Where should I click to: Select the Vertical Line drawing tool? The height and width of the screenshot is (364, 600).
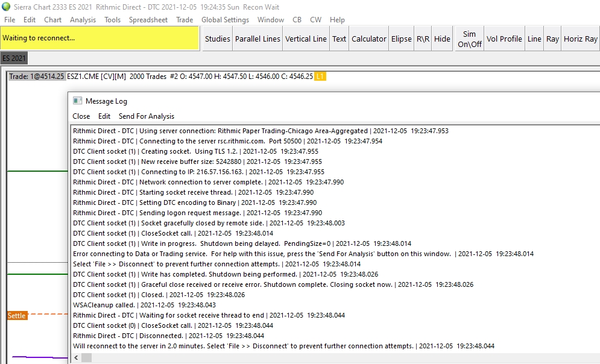tap(306, 39)
